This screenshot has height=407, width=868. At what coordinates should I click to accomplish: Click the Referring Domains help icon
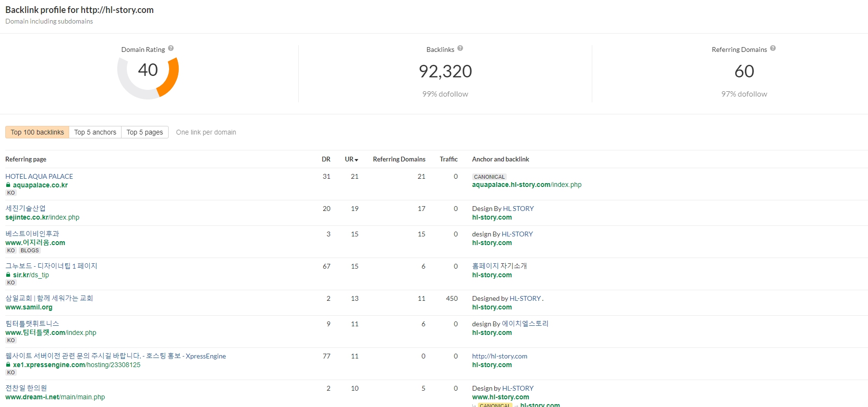(773, 49)
